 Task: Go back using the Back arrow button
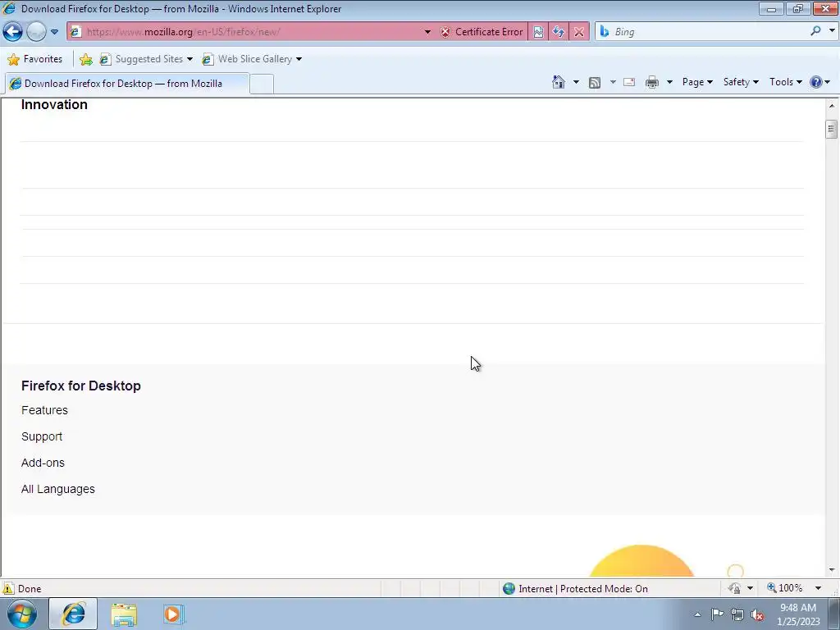12,32
